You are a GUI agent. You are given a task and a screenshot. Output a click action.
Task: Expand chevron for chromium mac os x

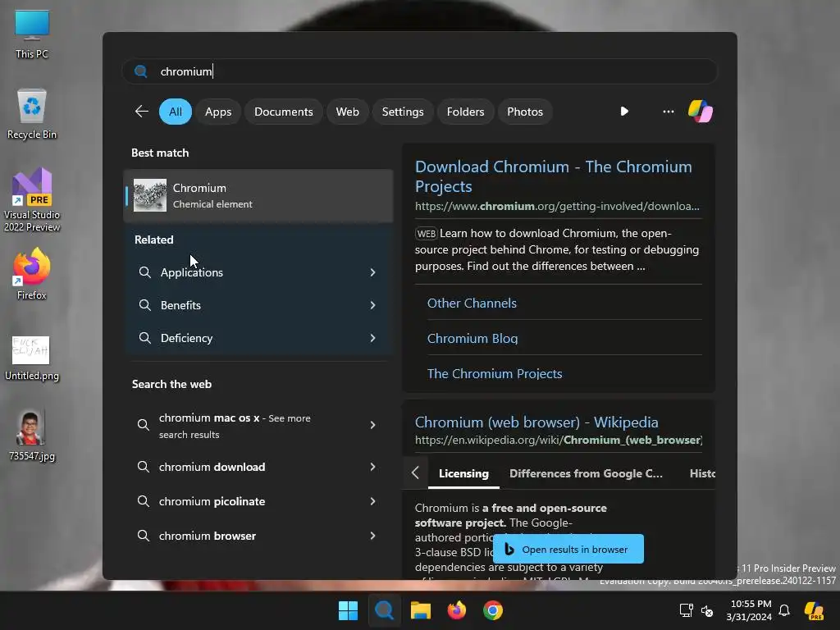[x=373, y=426]
